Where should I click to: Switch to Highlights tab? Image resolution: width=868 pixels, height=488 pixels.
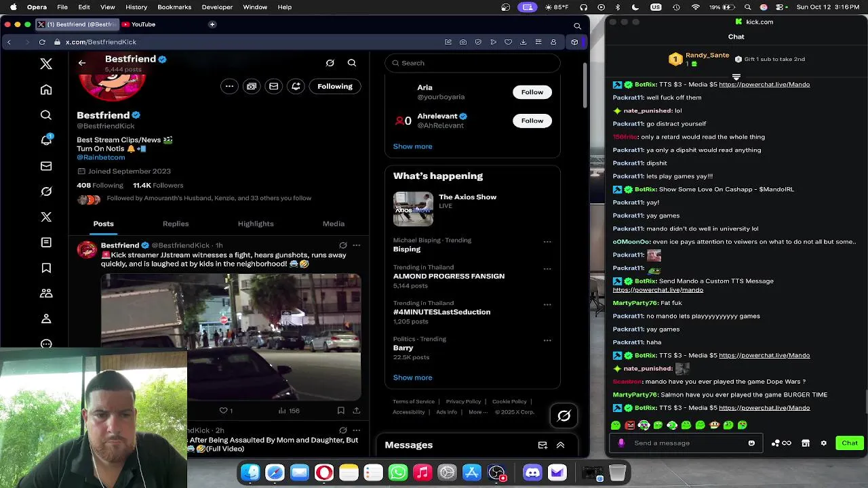[x=256, y=224]
